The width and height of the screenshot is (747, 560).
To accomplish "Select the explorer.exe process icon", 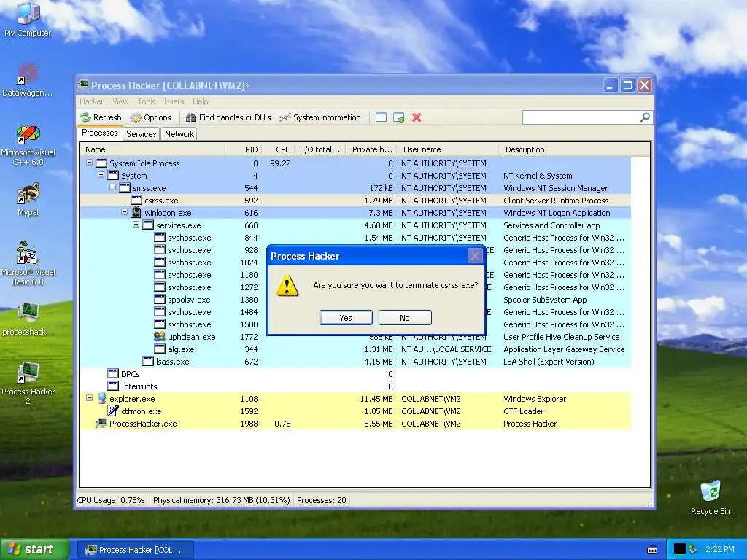I will click(x=101, y=399).
